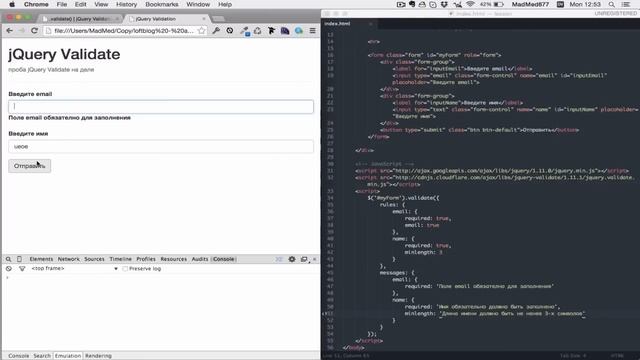Switch to DevTools Audits panel

[200, 259]
